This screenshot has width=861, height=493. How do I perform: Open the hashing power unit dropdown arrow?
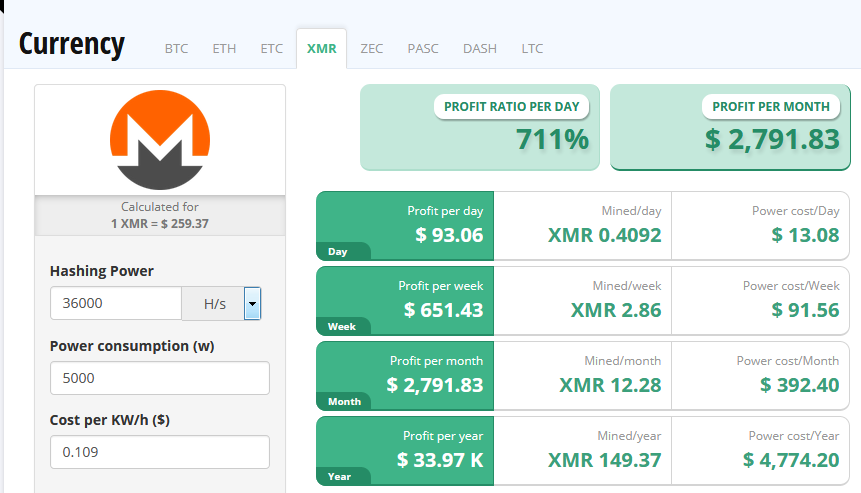tap(252, 303)
